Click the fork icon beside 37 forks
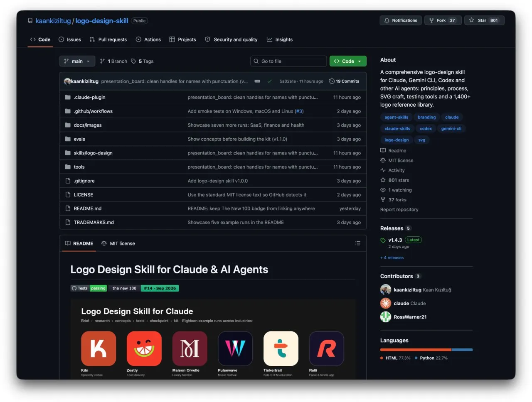The image size is (532, 402). point(383,200)
